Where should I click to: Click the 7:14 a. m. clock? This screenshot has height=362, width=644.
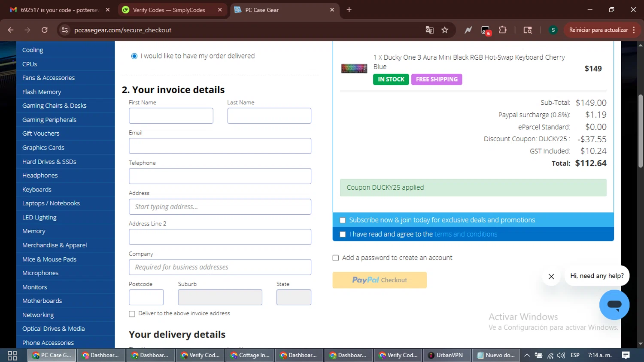600,355
